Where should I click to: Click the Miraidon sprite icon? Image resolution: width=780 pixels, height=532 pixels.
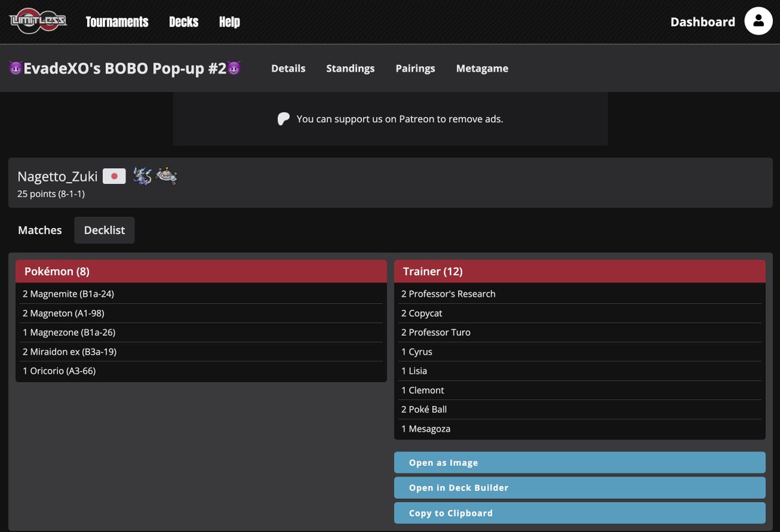142,175
